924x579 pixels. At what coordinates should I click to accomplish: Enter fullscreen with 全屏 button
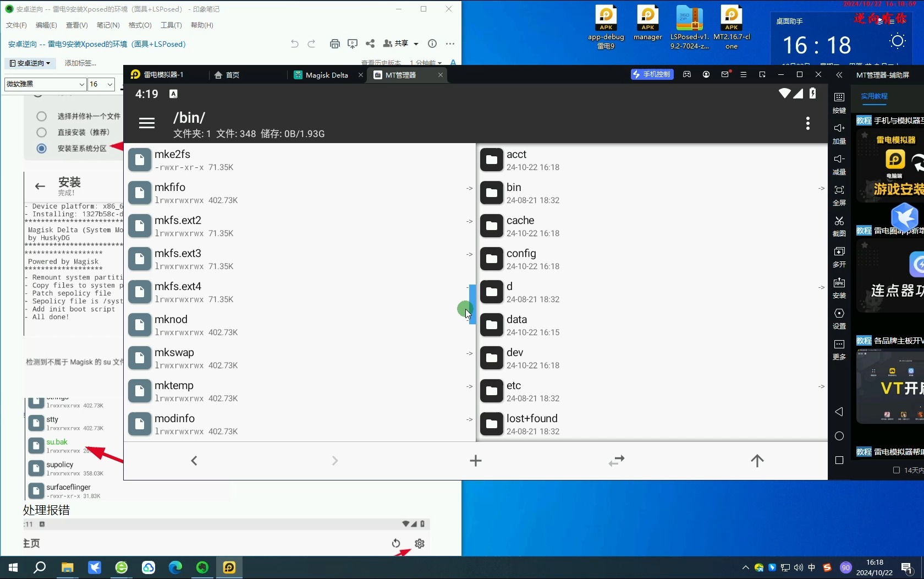coord(839,195)
